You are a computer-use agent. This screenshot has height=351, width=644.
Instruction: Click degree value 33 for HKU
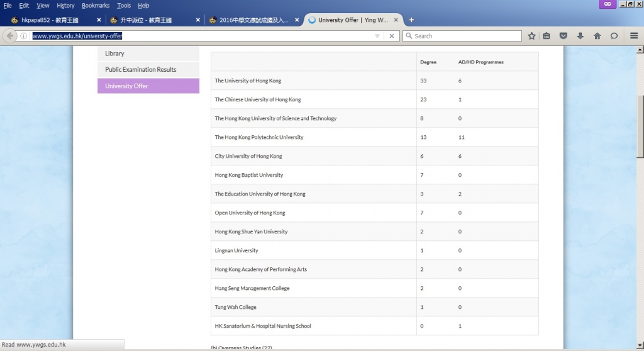click(x=423, y=81)
